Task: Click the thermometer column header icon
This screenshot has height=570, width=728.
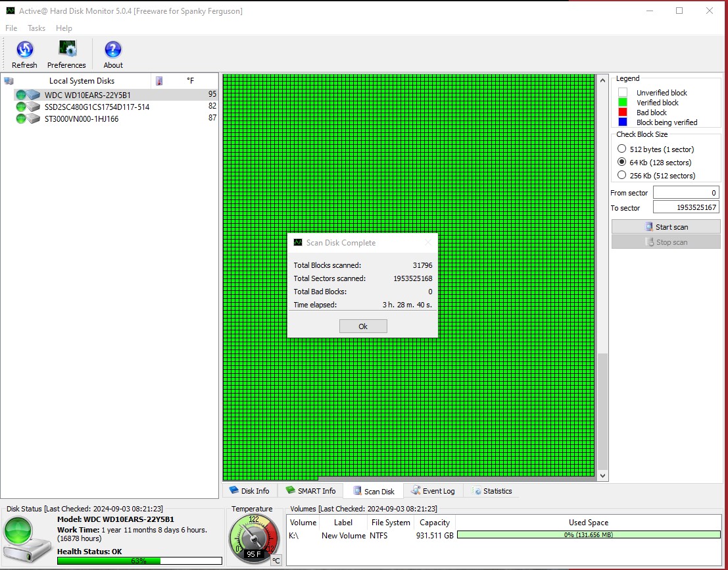Action: 158,81
